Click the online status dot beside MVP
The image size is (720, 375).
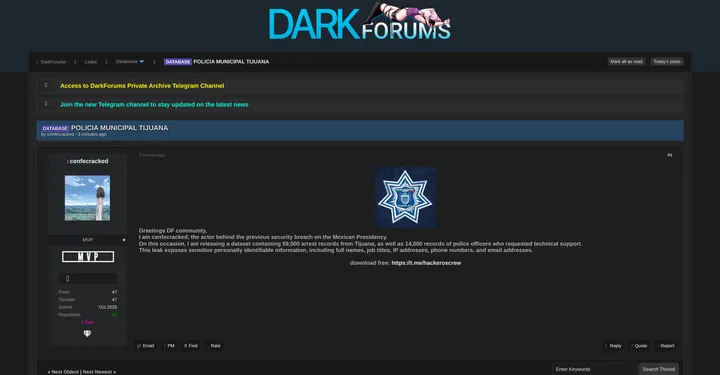pyautogui.click(x=124, y=240)
